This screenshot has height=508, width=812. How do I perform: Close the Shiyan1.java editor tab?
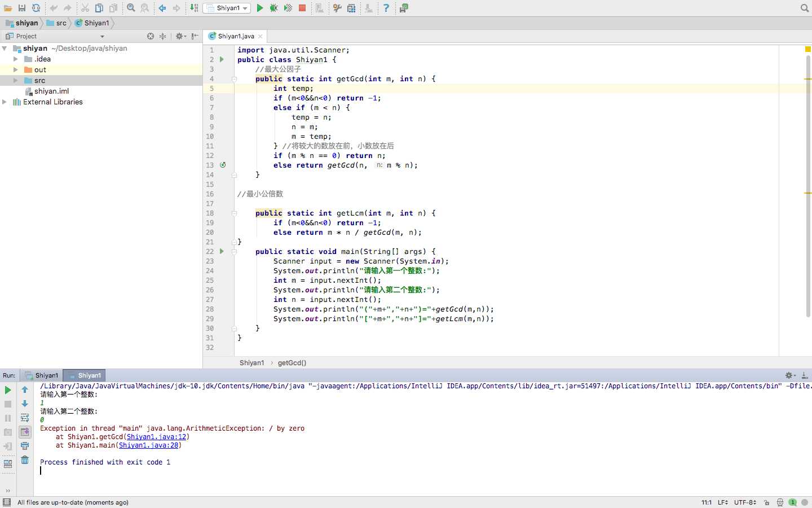[260, 36]
